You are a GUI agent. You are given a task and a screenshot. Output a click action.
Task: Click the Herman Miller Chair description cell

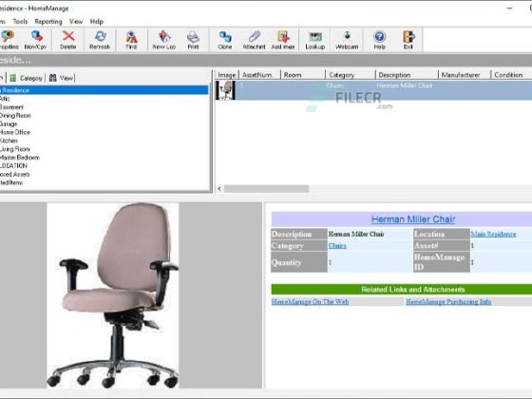pos(405,85)
